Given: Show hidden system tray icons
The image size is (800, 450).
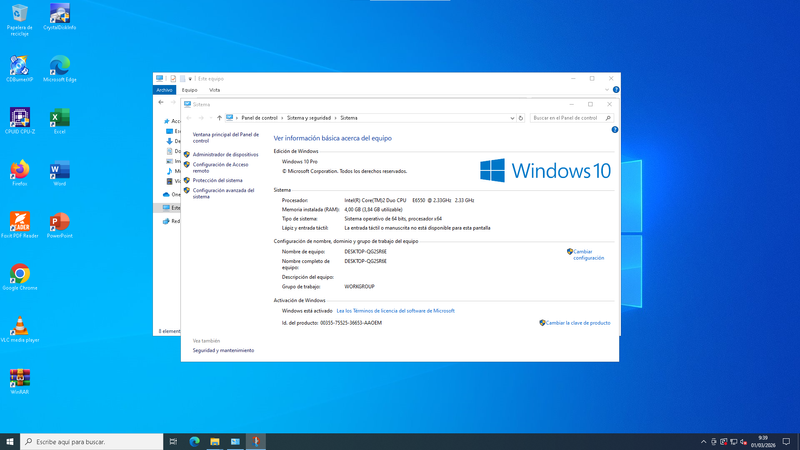Looking at the screenshot, I should pyautogui.click(x=703, y=442).
